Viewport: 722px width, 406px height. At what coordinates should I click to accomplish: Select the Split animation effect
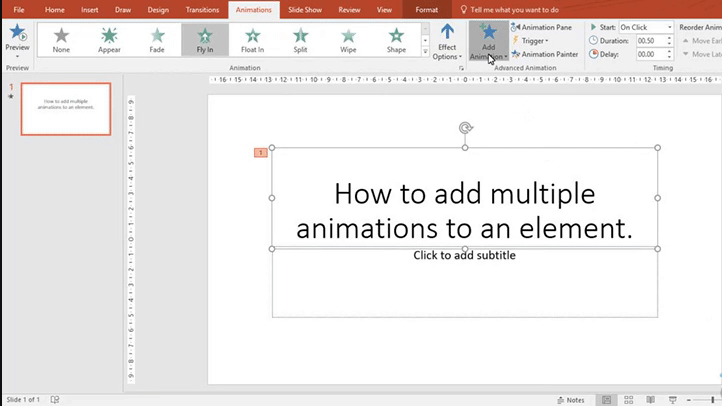click(300, 40)
